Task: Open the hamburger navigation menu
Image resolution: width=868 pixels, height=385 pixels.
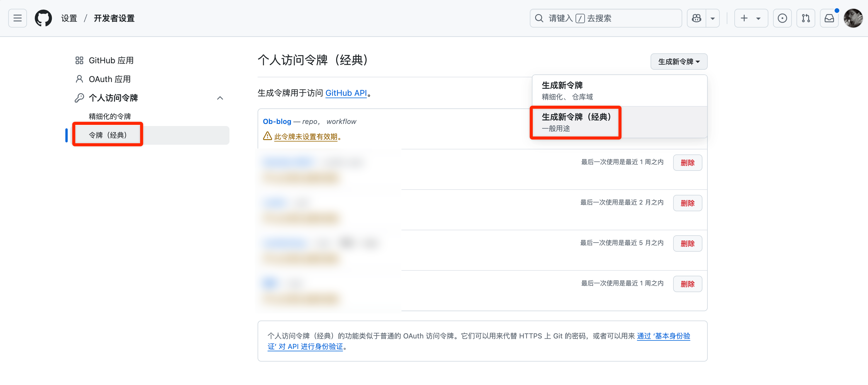Action: pyautogui.click(x=18, y=18)
